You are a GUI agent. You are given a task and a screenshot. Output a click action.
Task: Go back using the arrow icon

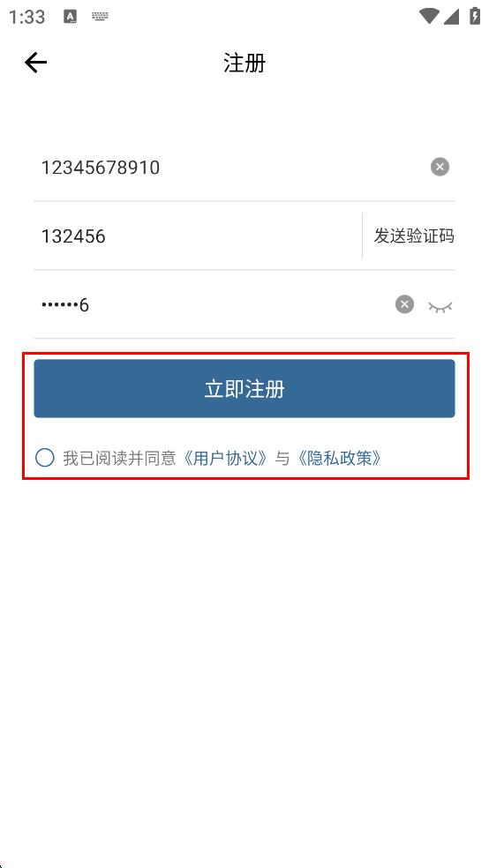click(x=35, y=63)
